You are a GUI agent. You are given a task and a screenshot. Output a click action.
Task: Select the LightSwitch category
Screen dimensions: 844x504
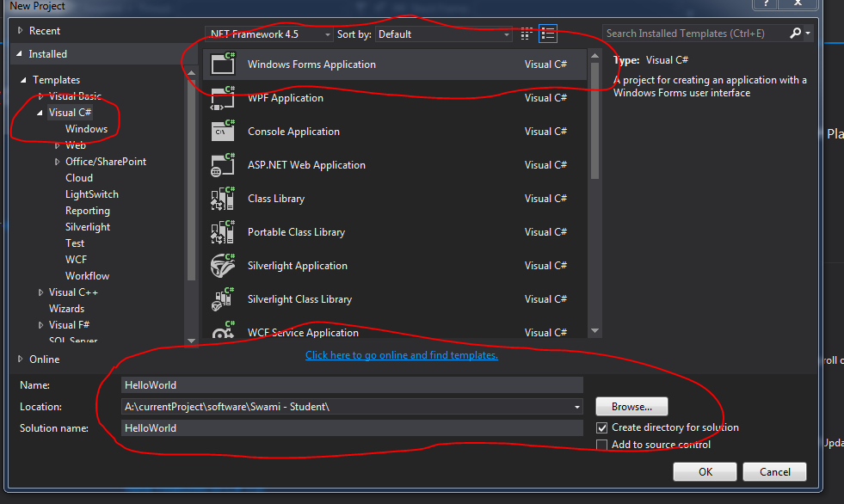point(92,194)
